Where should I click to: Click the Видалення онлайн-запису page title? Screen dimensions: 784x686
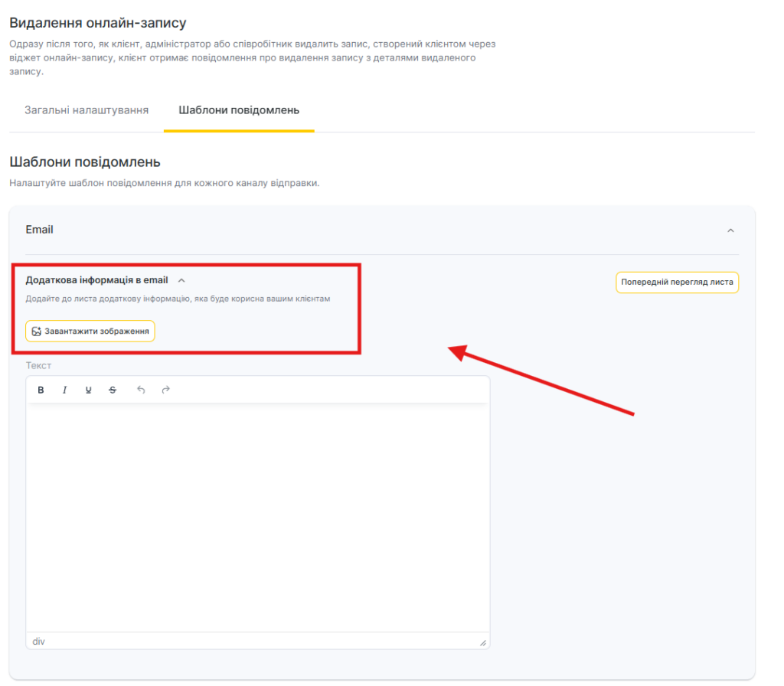coord(97,24)
